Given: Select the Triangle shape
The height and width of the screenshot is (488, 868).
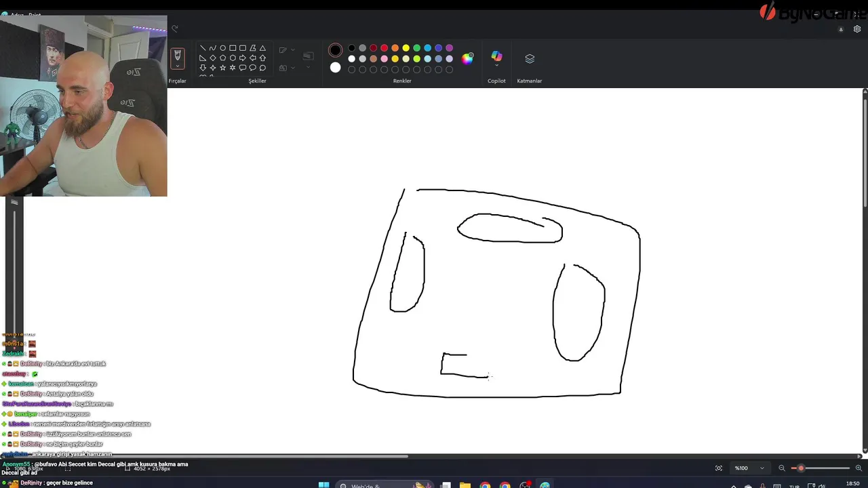Looking at the screenshot, I should [262, 48].
